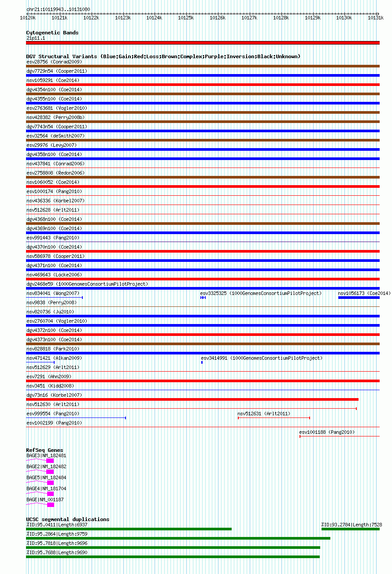Click the %ID:95.7818|Length:9696 duplication label
392x574 pixels.
pyautogui.click(x=57, y=543)
